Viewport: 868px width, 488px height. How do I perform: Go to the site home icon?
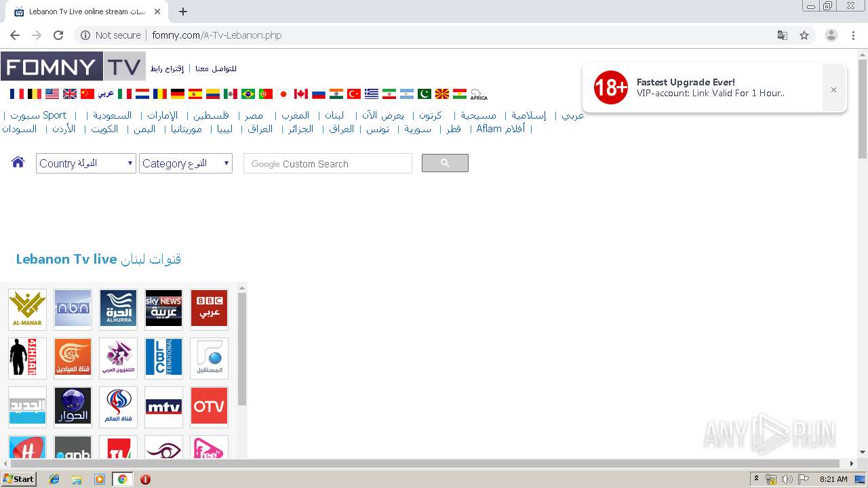[x=18, y=162]
